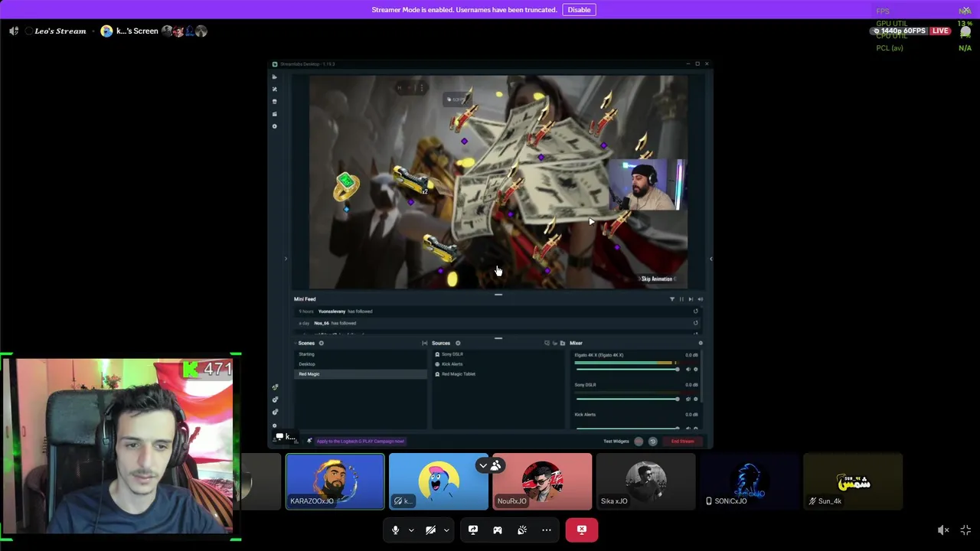
Task: Click End Stream in Streamlabs
Action: 682,442
